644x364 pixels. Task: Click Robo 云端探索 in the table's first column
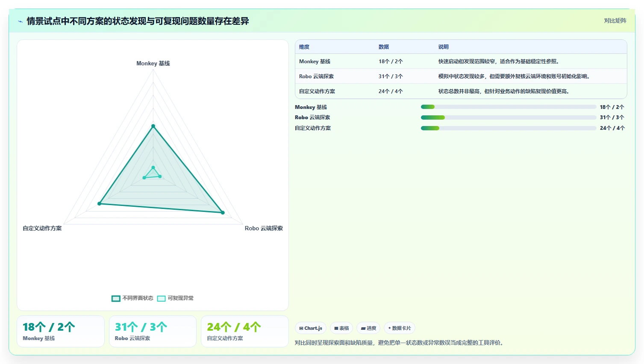tap(316, 76)
